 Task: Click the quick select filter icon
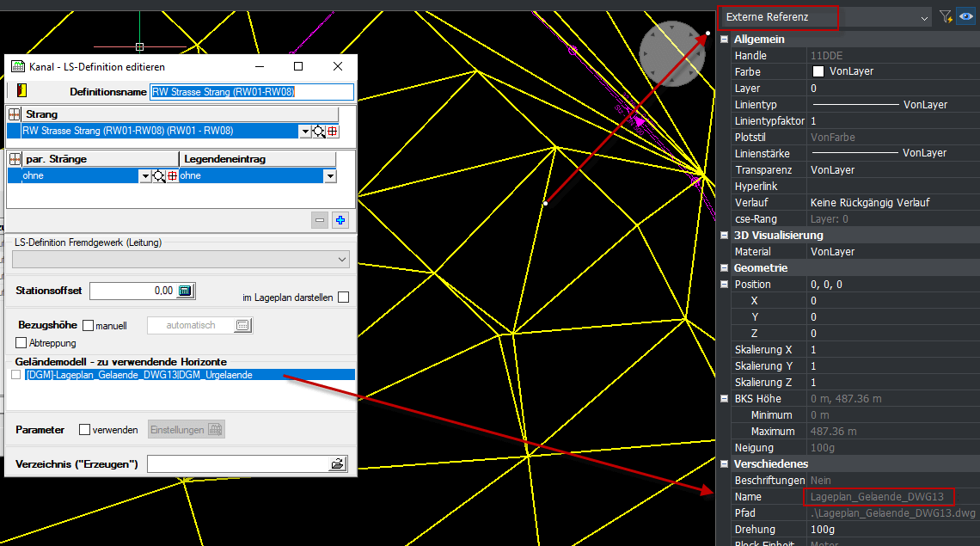[946, 16]
